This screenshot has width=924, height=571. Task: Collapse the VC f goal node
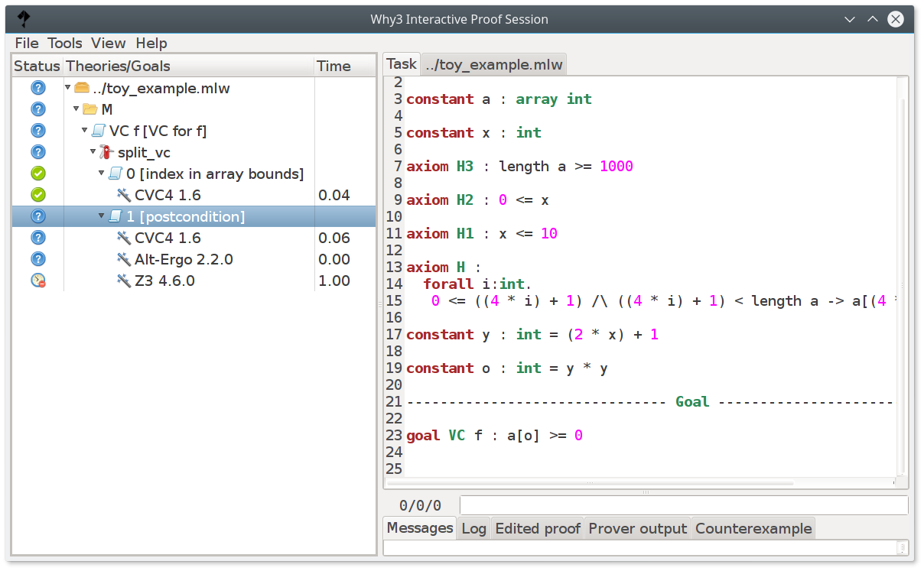tap(85, 131)
